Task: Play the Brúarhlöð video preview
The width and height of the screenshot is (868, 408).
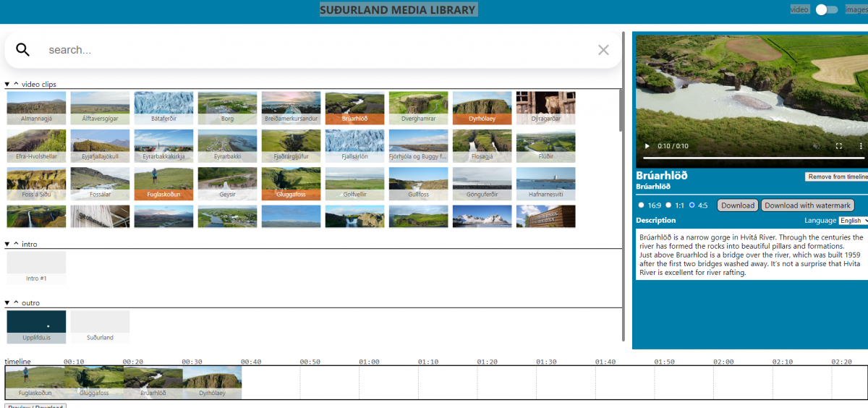Action: 647,146
